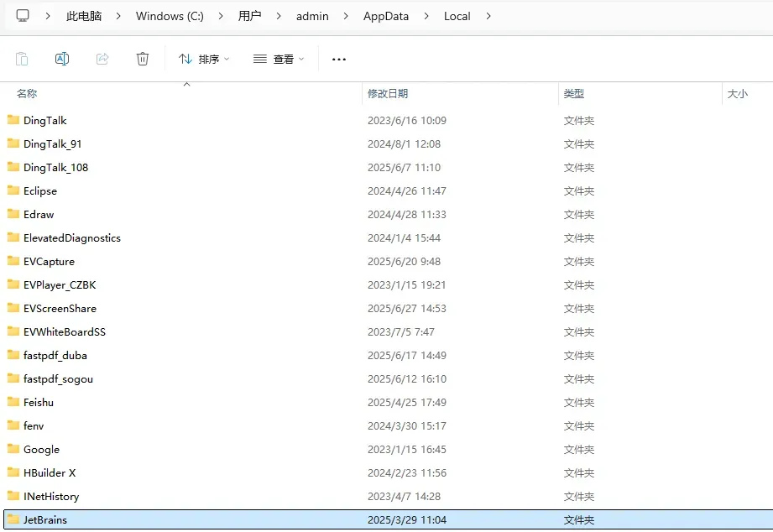The image size is (773, 532).
Task: Click the fastpdf_duba folder icon
Action: click(x=13, y=355)
